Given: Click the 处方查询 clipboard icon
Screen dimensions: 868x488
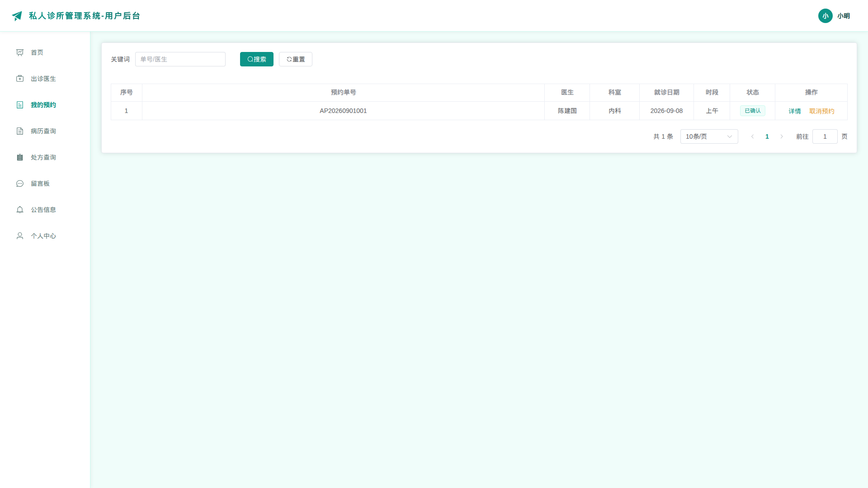Looking at the screenshot, I should click(x=20, y=157).
